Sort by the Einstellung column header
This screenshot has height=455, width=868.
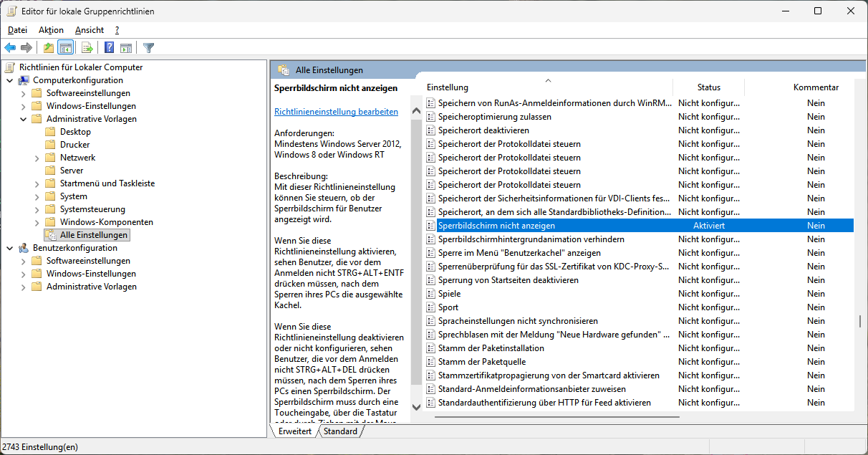coord(547,87)
